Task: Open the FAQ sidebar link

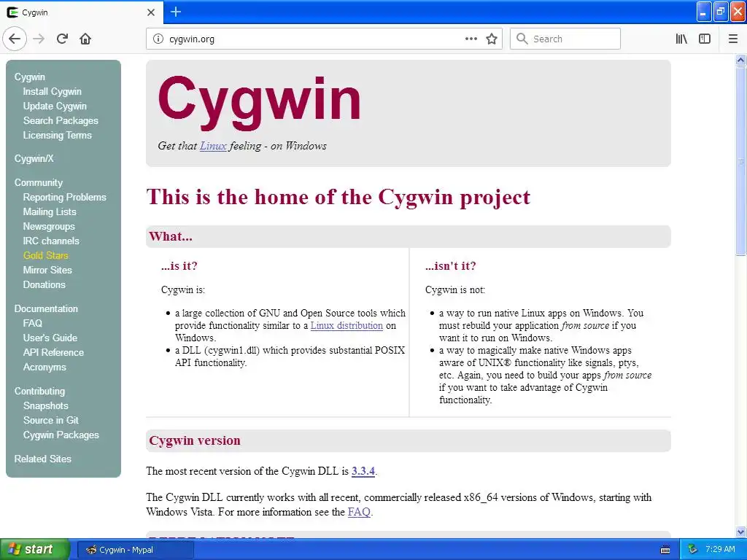Action: pos(32,323)
